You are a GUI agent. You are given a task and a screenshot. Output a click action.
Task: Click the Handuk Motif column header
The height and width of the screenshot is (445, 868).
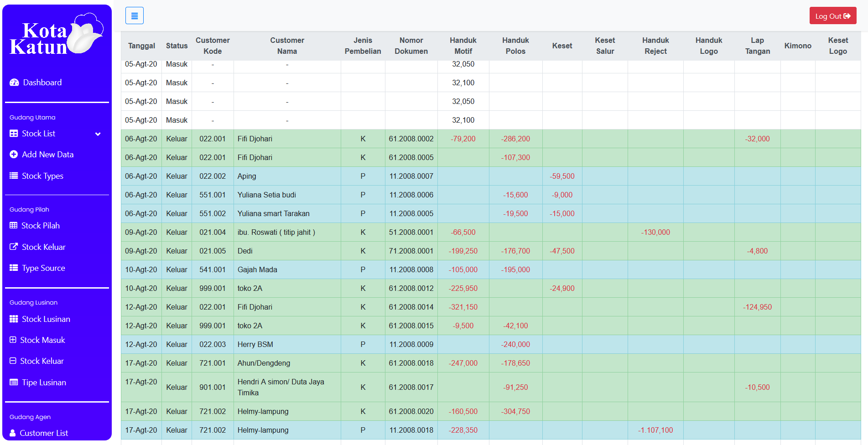[463, 46]
